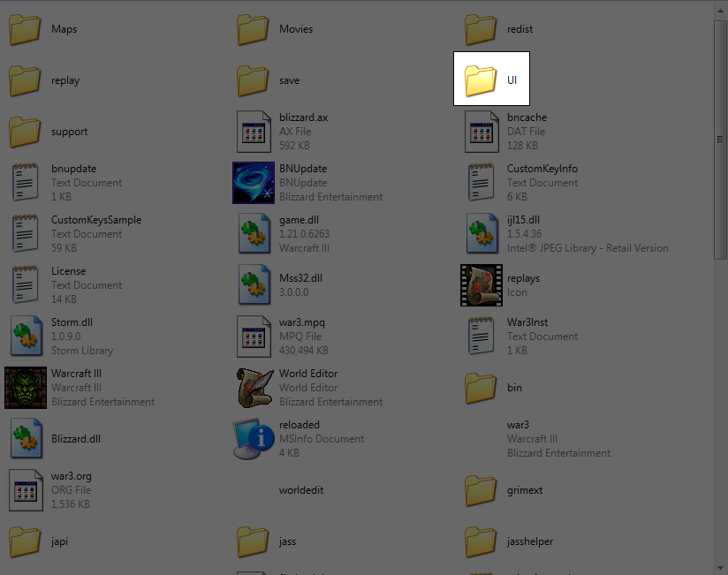Select the jass folder name
Image resolution: width=728 pixels, height=575 pixels.
287,541
